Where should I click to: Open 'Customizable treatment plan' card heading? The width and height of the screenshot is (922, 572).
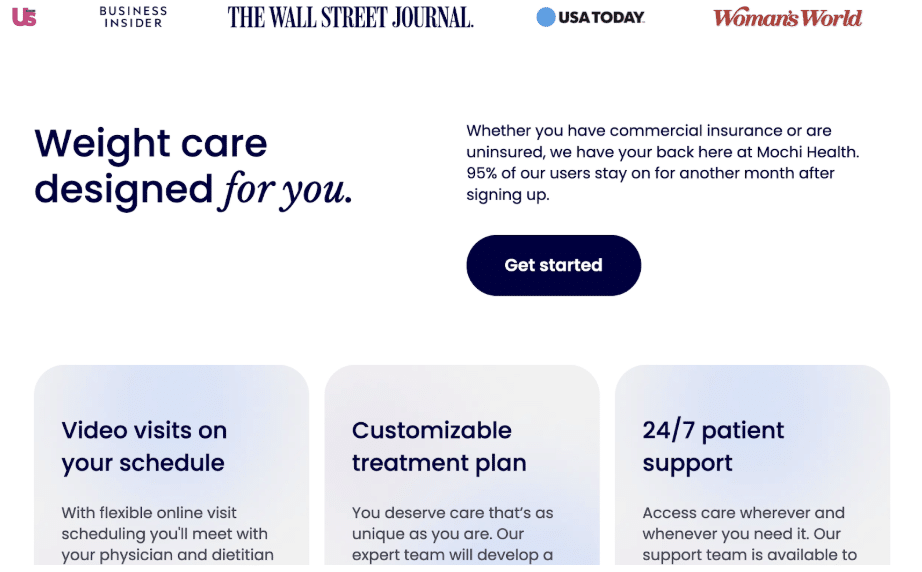click(439, 447)
